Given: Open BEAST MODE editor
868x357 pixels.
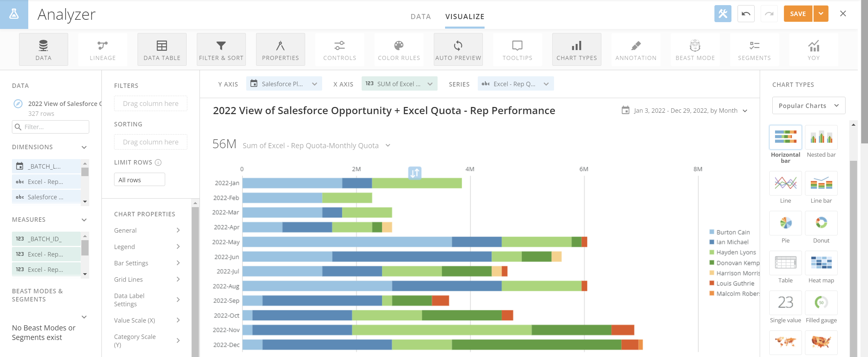Looking at the screenshot, I should (x=695, y=49).
